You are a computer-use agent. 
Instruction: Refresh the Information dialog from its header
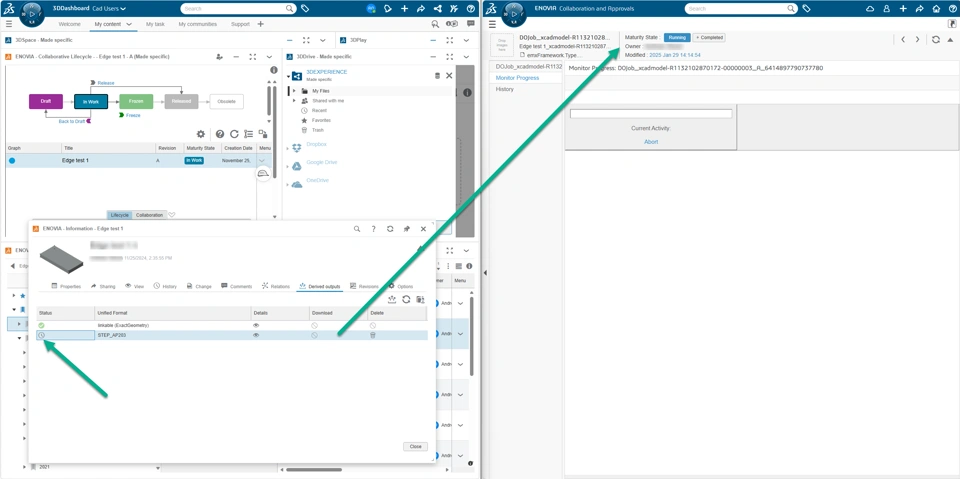(x=390, y=228)
